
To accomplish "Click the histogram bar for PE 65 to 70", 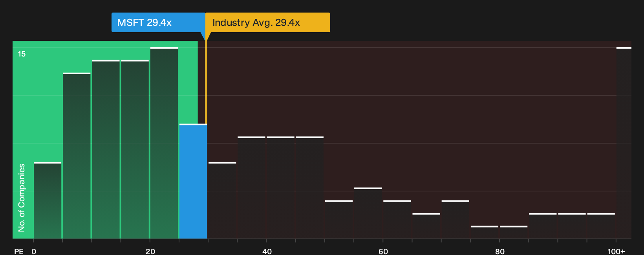I will (x=426, y=226).
